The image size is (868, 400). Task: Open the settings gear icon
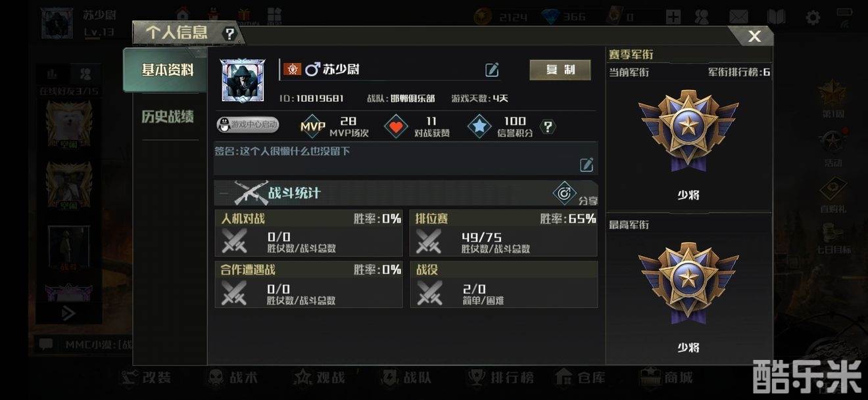point(813,17)
